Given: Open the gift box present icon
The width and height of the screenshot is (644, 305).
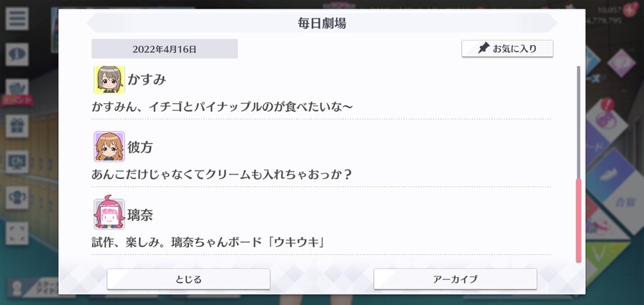Looking at the screenshot, I should pyautogui.click(x=17, y=126).
